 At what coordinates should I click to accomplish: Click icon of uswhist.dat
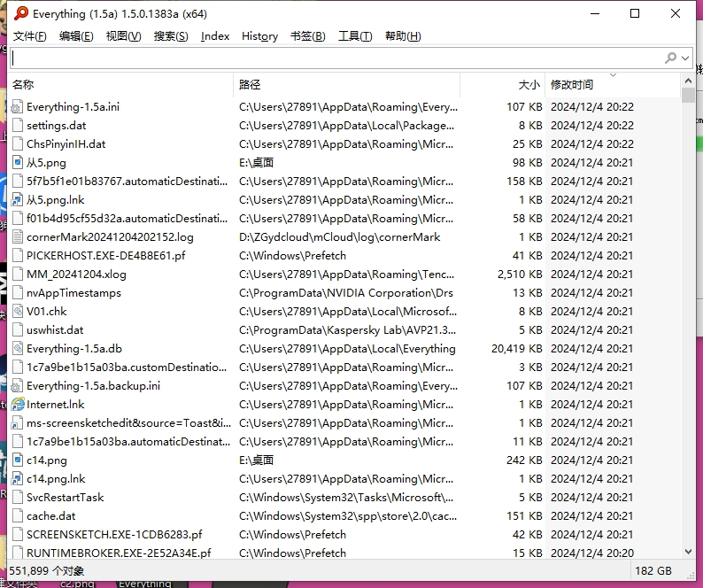pos(17,330)
